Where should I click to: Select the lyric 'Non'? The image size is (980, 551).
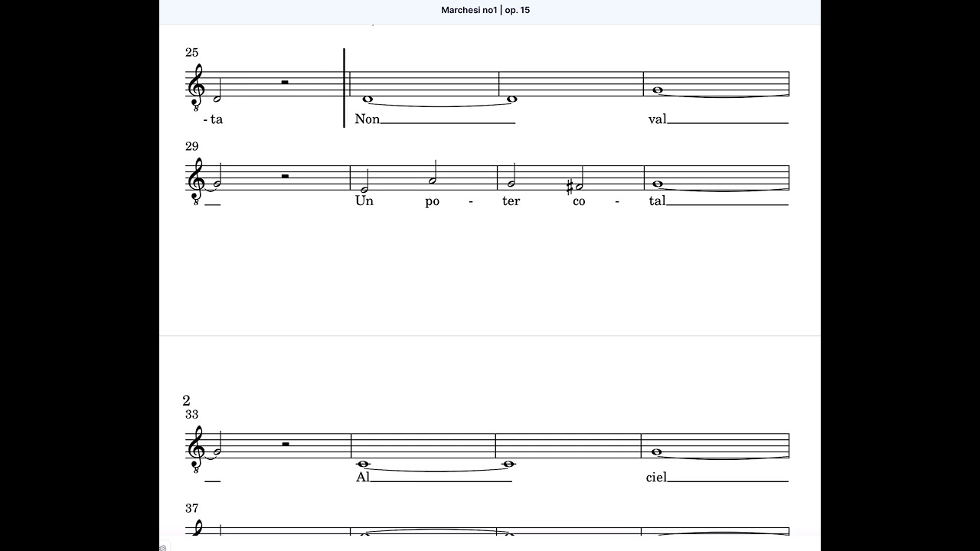click(367, 119)
